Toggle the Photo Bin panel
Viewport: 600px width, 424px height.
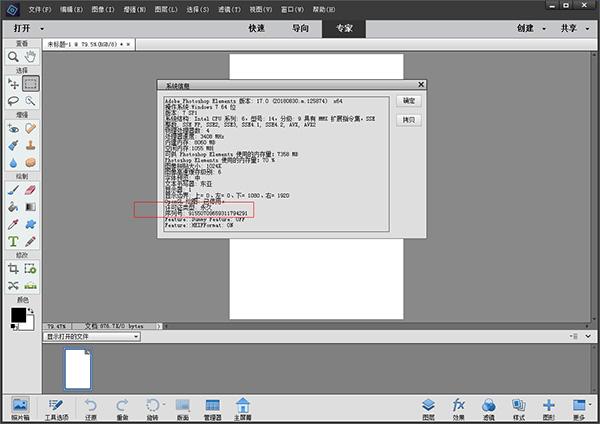pos(20,408)
